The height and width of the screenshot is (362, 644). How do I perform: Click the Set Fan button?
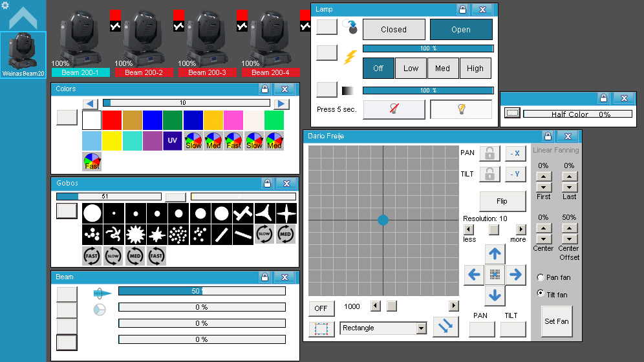pos(557,321)
